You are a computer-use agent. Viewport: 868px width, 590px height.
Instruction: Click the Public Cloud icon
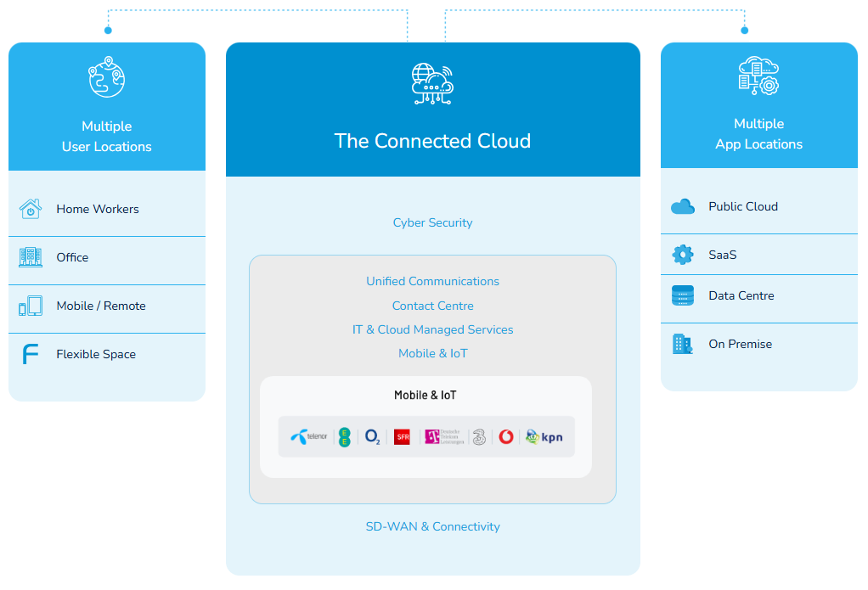[x=683, y=206]
